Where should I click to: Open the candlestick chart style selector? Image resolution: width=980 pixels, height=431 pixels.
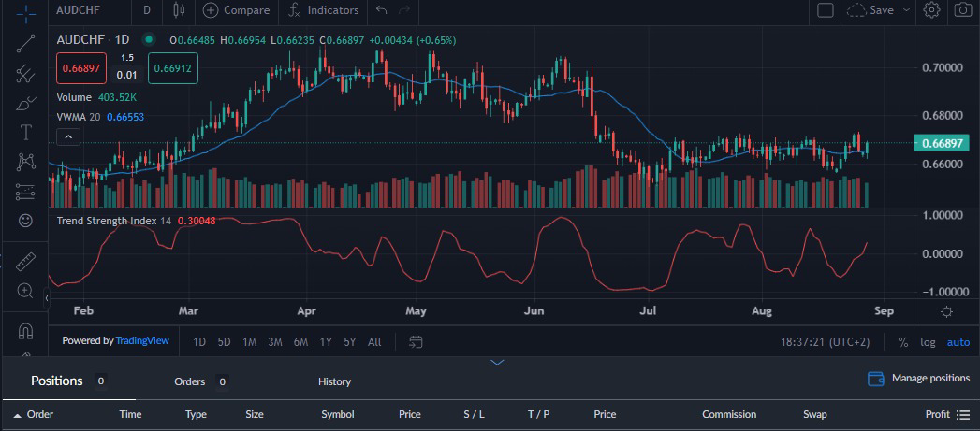pyautogui.click(x=179, y=10)
